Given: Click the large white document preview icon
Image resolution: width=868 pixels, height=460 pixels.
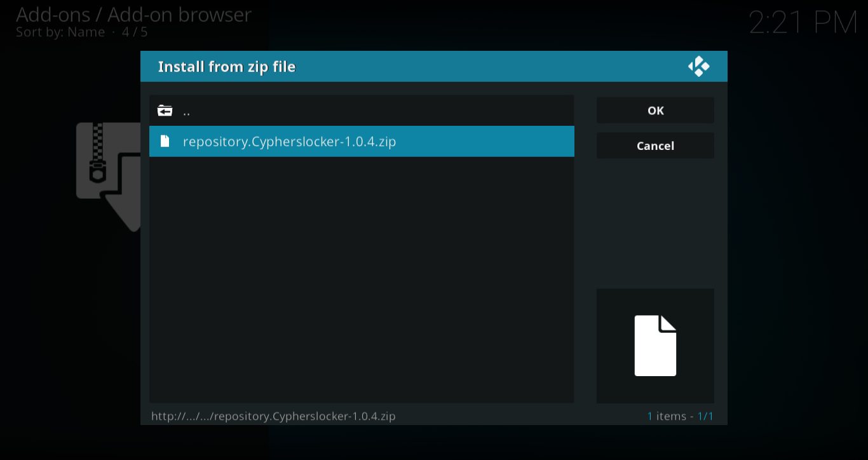Looking at the screenshot, I should 655,346.
